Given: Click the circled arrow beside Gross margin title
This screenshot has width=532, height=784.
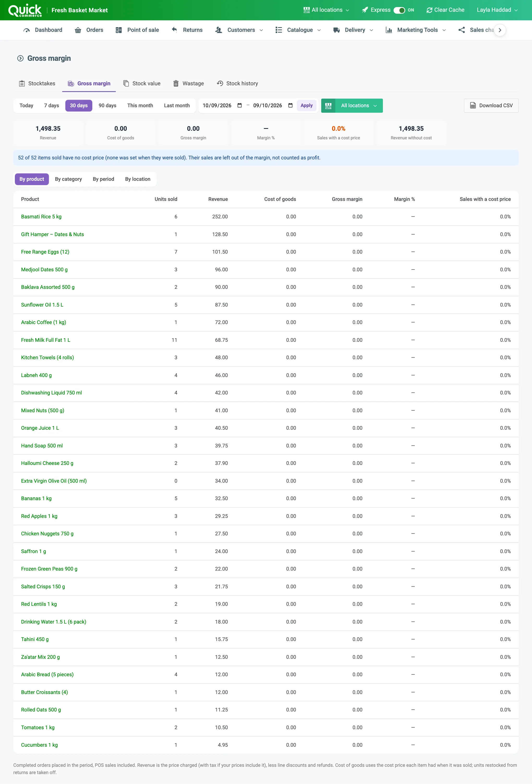Looking at the screenshot, I should 20,58.
